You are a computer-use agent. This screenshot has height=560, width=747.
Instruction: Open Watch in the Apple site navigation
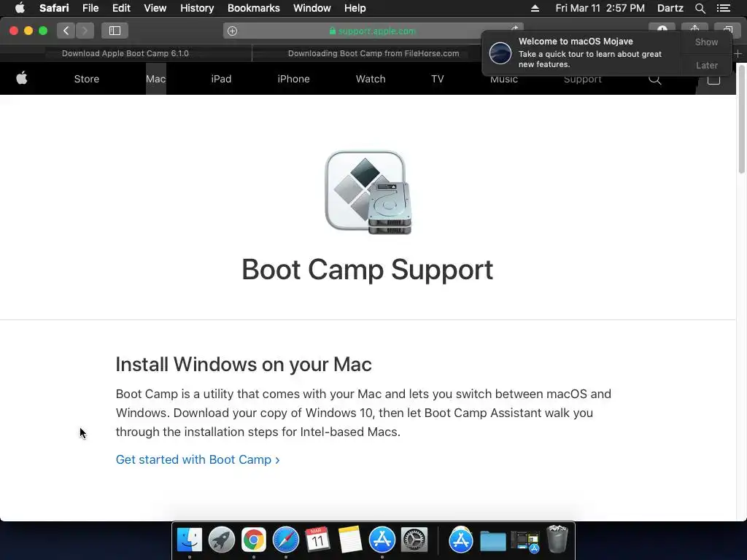(x=371, y=79)
